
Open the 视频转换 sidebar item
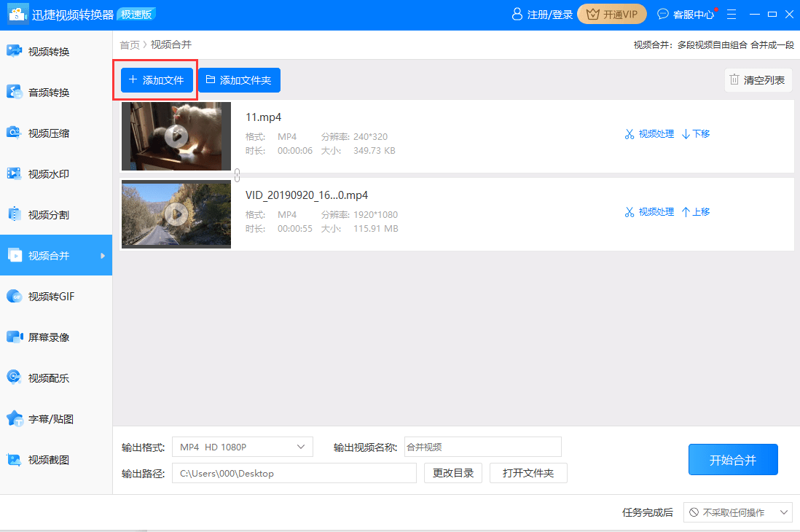(56, 52)
